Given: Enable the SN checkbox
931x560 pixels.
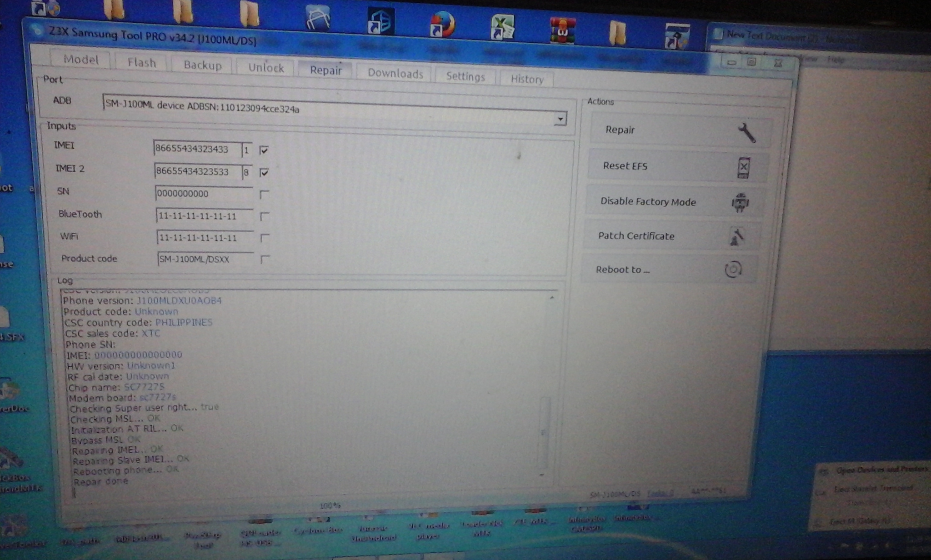Looking at the screenshot, I should pyautogui.click(x=264, y=195).
